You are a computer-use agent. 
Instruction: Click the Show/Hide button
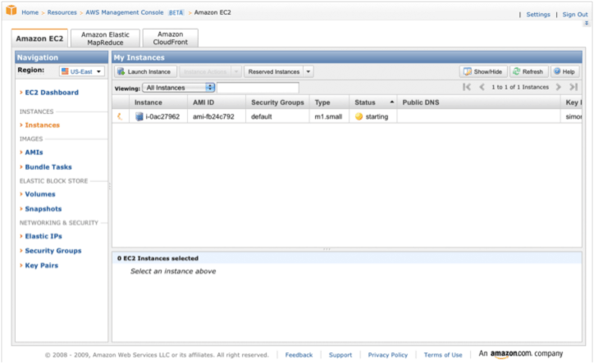(483, 71)
